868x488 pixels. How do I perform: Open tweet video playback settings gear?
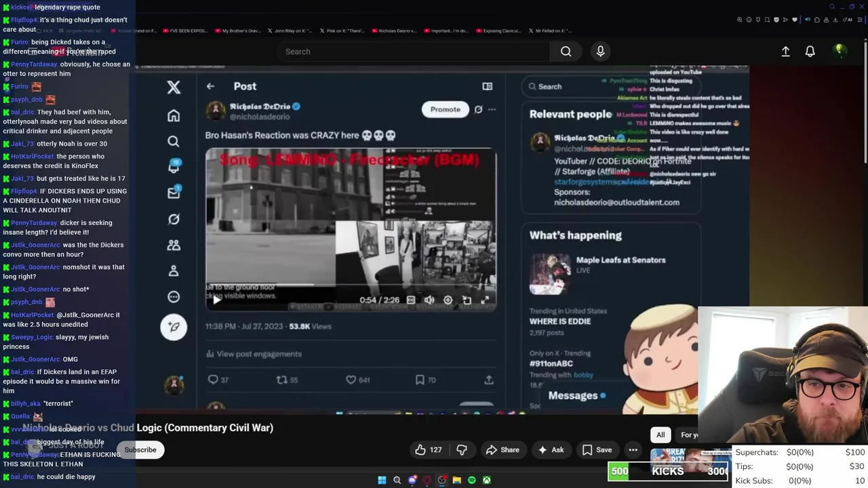click(448, 300)
